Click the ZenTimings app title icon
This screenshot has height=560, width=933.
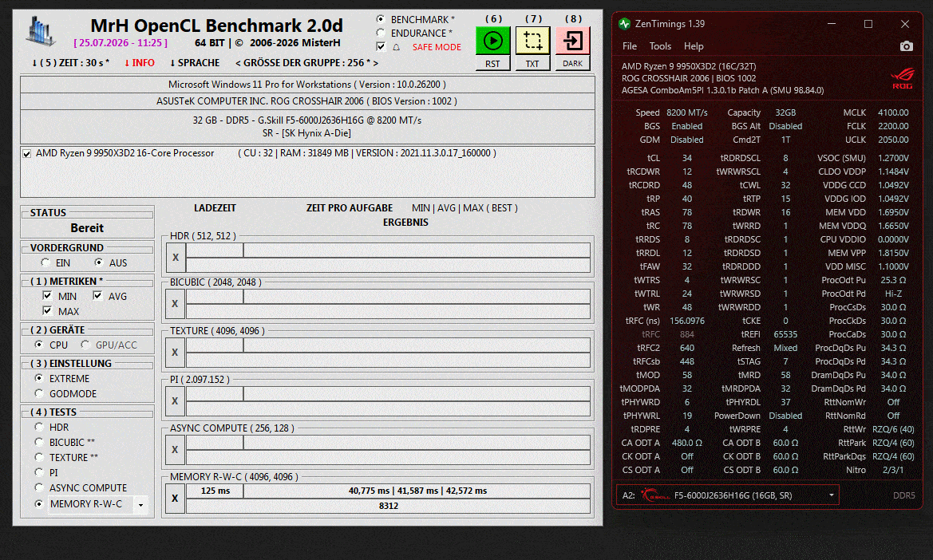(x=624, y=24)
